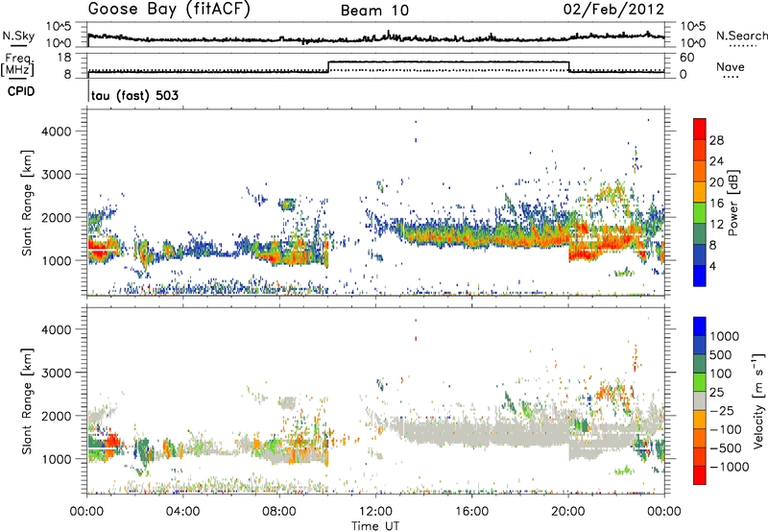Click the frequency step-up at 10:00 UT
The height and width of the screenshot is (532, 768).
point(327,66)
